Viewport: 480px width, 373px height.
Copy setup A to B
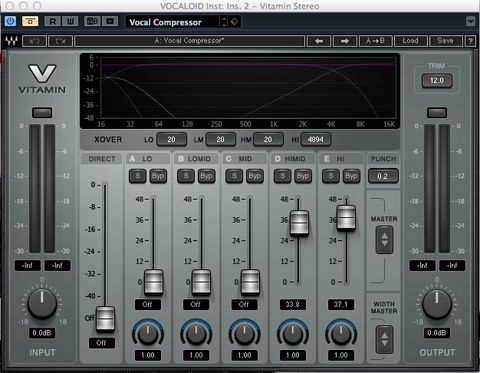click(375, 41)
